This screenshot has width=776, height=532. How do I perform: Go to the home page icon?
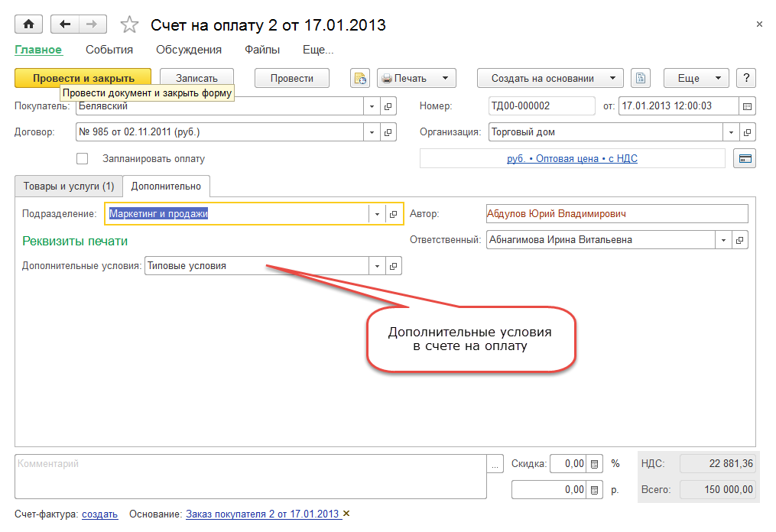(x=29, y=24)
